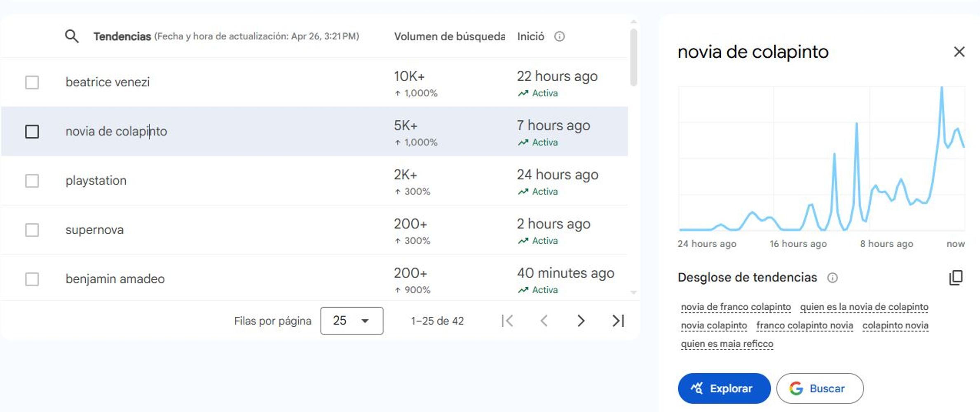Screen dimensions: 980x412
Task: Select the benjamin amadeo trend name
Action: click(x=115, y=279)
